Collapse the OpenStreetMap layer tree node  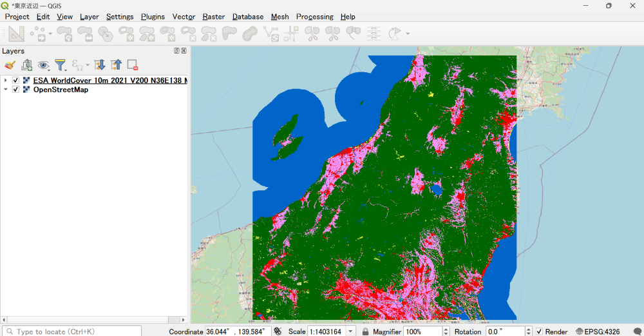(x=6, y=90)
